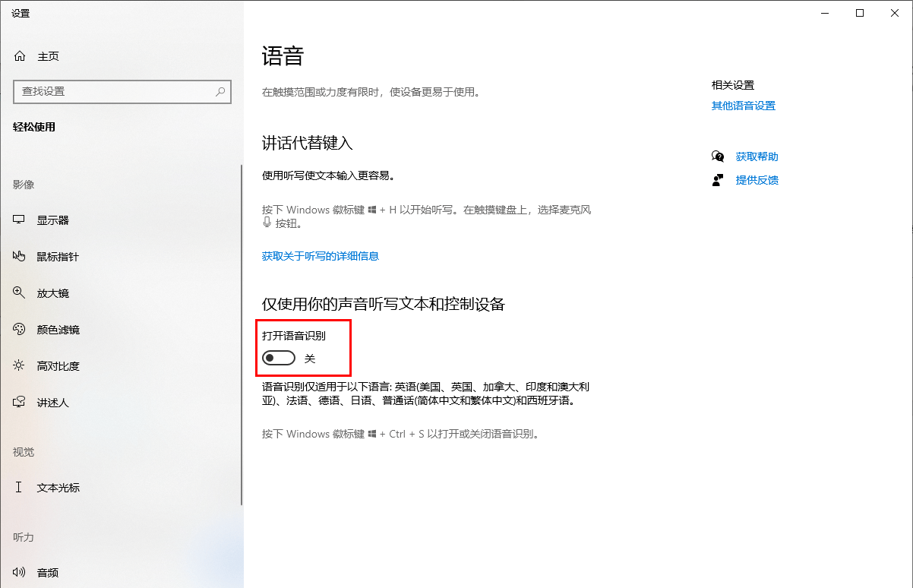Click the 语音 page title
Image resolution: width=913 pixels, height=588 pixels.
click(x=283, y=57)
